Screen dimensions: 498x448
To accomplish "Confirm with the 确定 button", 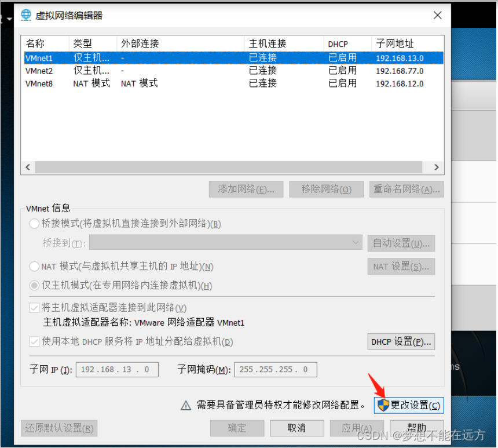I will pyautogui.click(x=237, y=428).
